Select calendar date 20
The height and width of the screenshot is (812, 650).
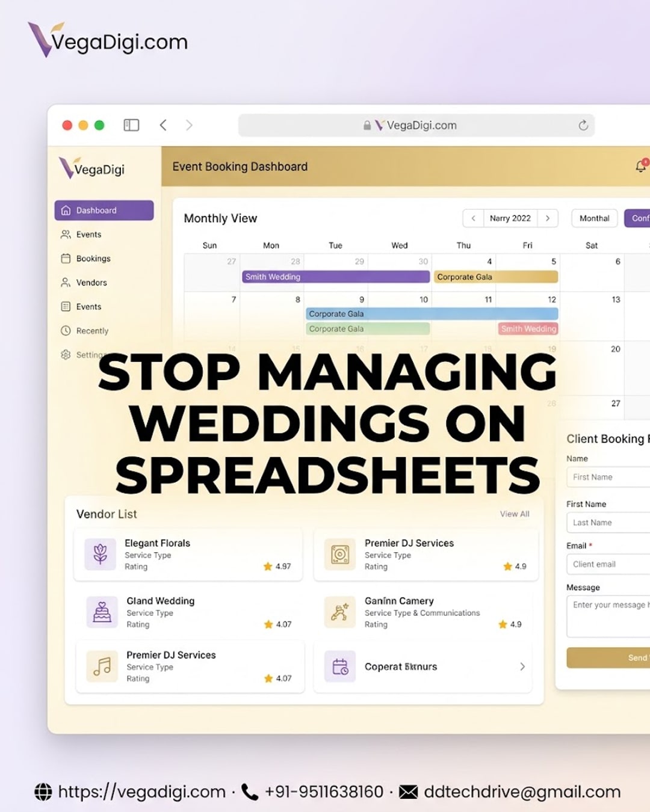616,349
